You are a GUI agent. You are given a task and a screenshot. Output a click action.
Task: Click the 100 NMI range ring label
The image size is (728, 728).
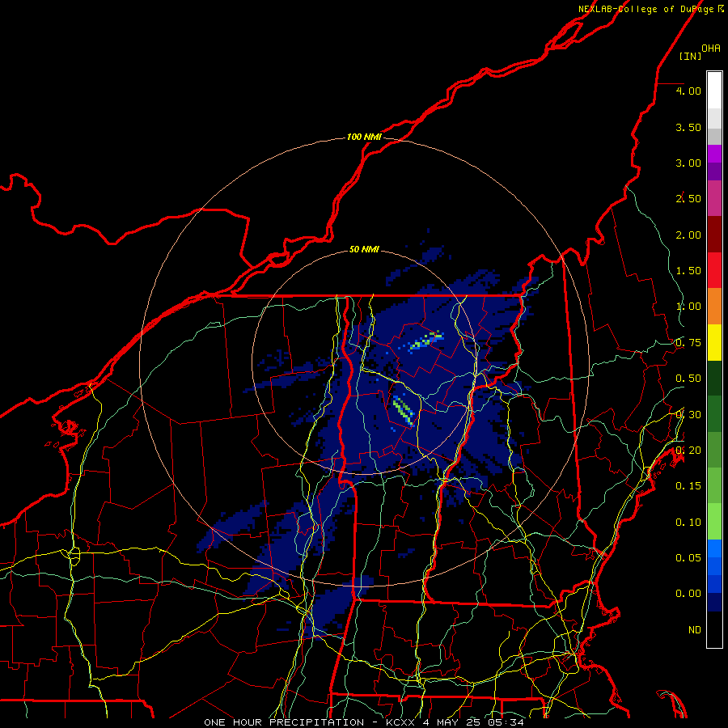pyautogui.click(x=364, y=137)
